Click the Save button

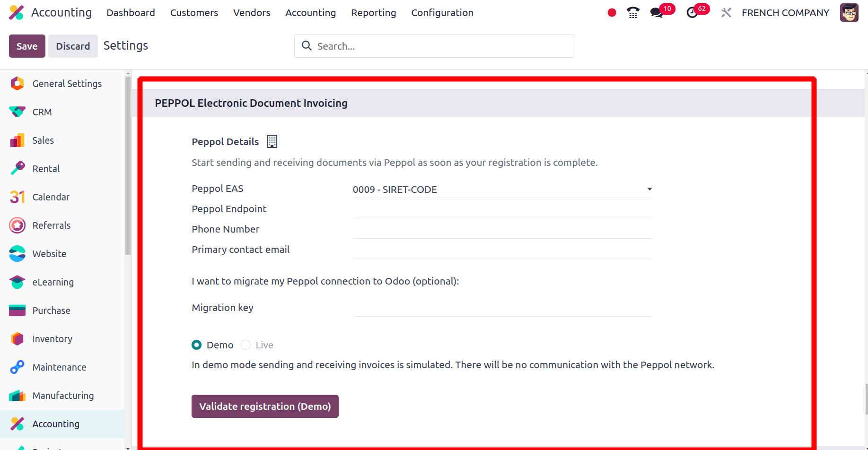(x=27, y=46)
